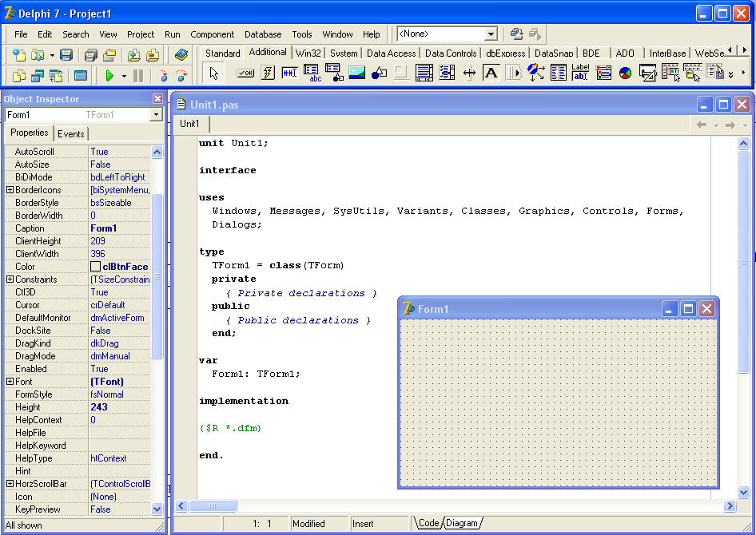Select the Image landscape component icon
The image size is (756, 535).
tap(356, 73)
